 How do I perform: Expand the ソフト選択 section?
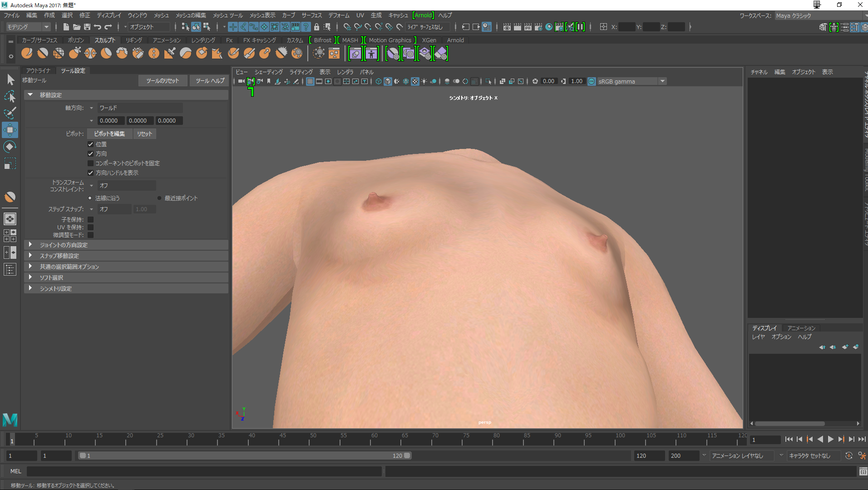(x=126, y=277)
